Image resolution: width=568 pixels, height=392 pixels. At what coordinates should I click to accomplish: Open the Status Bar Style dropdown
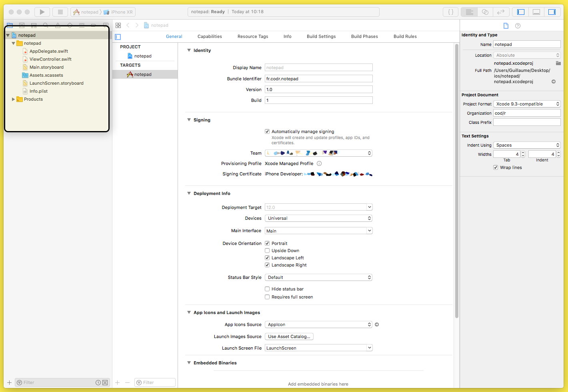click(318, 277)
